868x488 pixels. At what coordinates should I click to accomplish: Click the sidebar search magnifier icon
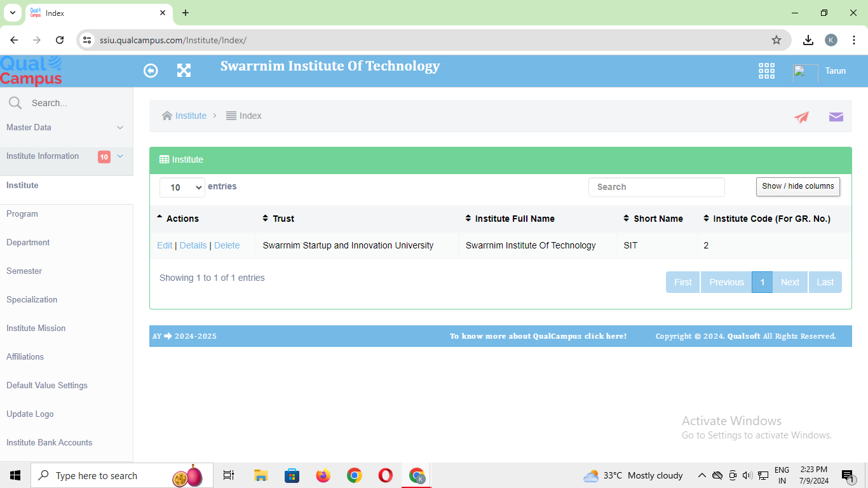[x=15, y=103]
